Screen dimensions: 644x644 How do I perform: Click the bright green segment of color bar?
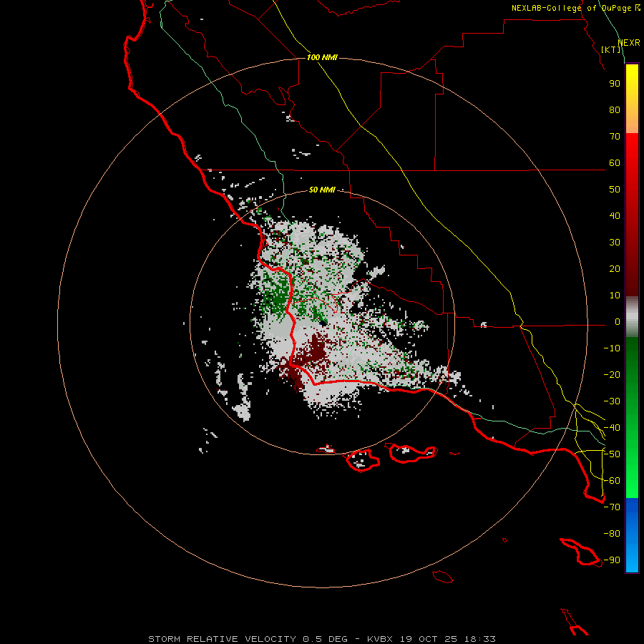click(632, 418)
